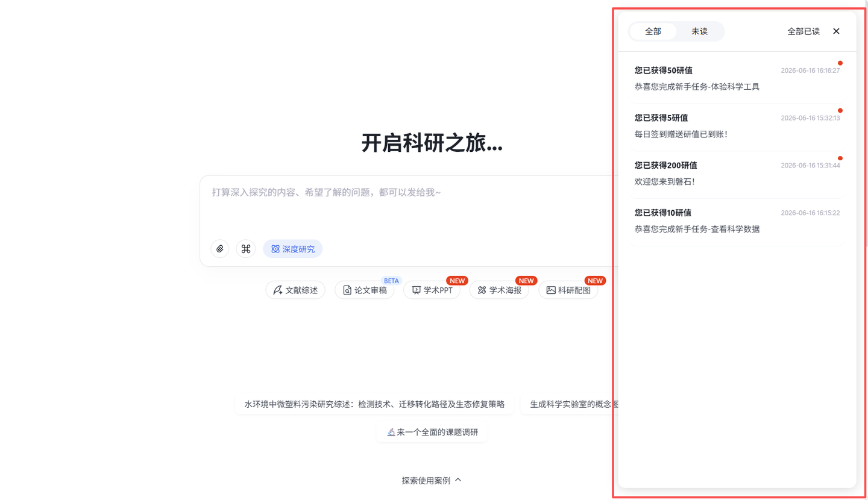
Task: Mark all notifications read with 全部已读
Action: pos(804,31)
